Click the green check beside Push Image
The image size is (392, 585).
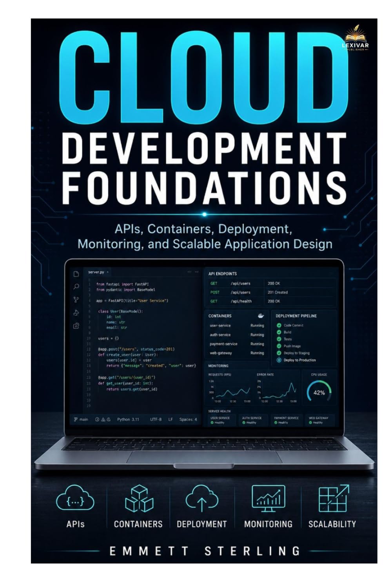[279, 346]
